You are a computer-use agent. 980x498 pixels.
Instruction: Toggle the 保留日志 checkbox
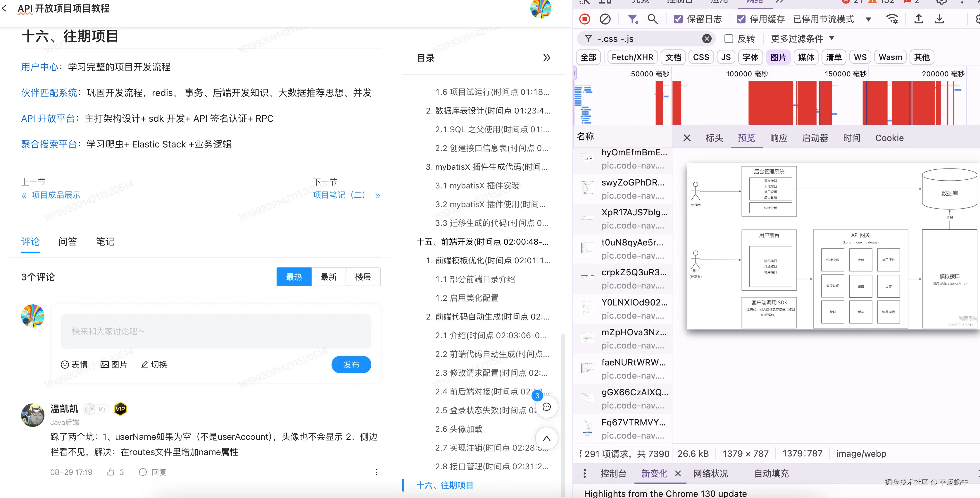click(x=678, y=19)
